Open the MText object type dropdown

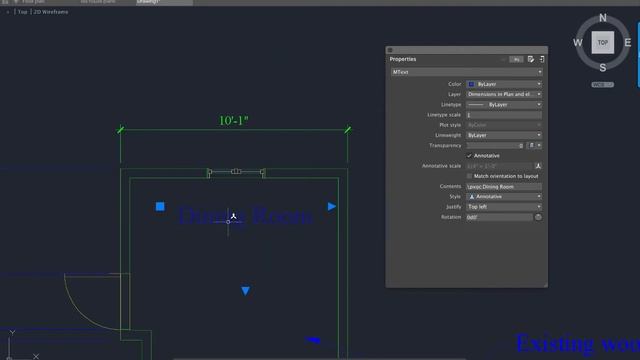pyautogui.click(x=467, y=72)
